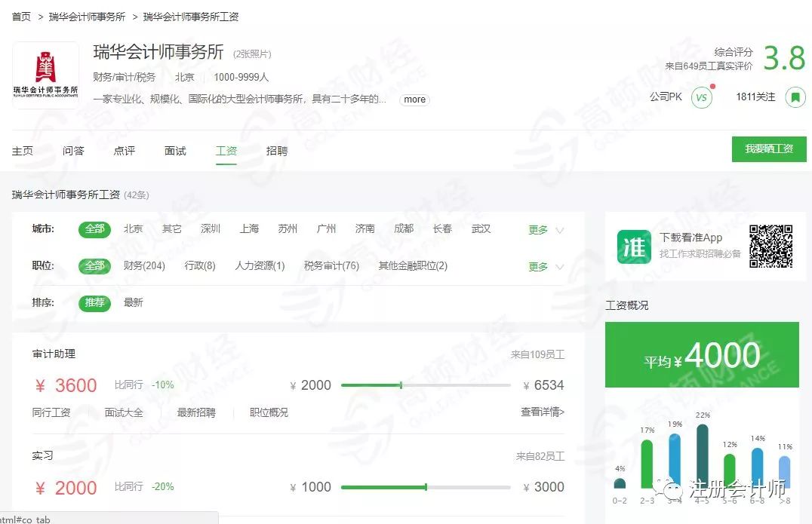The height and width of the screenshot is (524, 812).
Task: Click the 1811关注 follower count
Action: click(755, 97)
